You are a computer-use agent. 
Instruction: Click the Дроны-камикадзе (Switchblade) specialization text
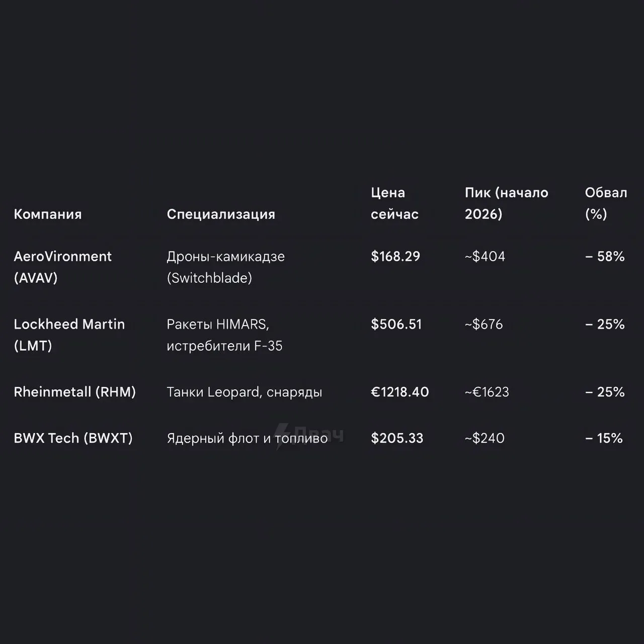click(225, 267)
